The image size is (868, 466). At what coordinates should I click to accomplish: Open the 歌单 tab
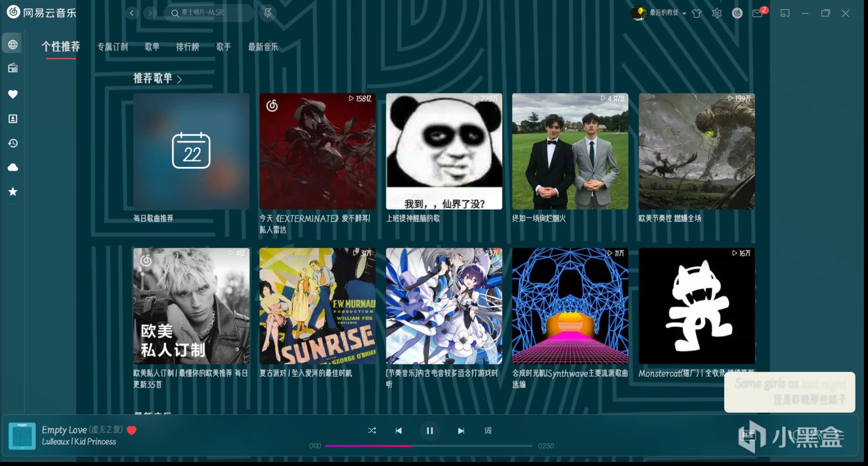point(152,47)
